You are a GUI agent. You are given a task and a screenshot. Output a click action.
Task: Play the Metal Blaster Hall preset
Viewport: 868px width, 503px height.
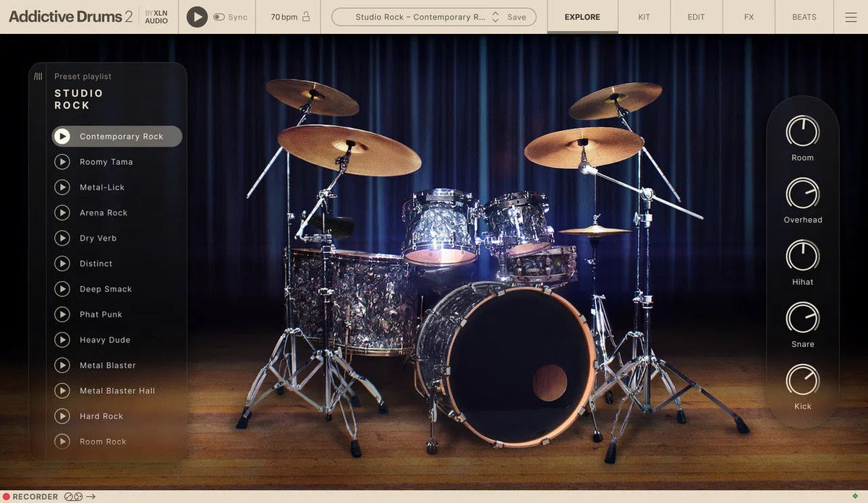tap(62, 390)
